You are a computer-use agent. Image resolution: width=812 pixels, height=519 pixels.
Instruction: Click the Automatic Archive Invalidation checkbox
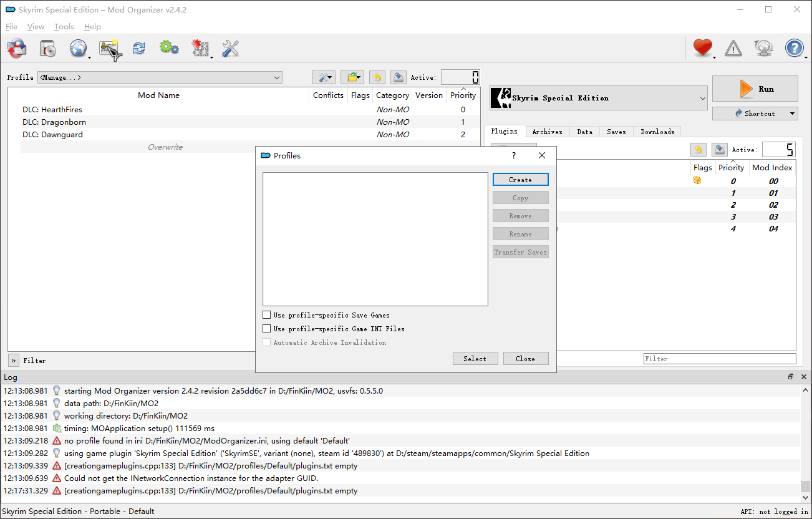(x=267, y=342)
